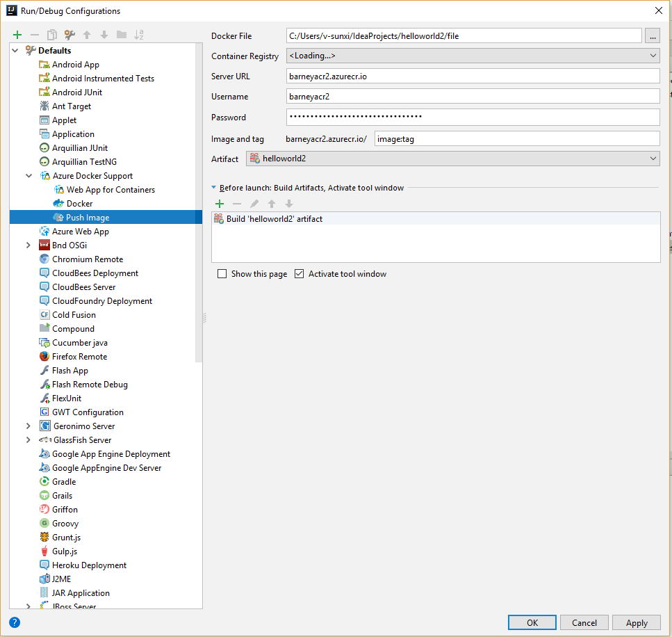Click the Apply button
The height and width of the screenshot is (637, 672).
(x=636, y=622)
